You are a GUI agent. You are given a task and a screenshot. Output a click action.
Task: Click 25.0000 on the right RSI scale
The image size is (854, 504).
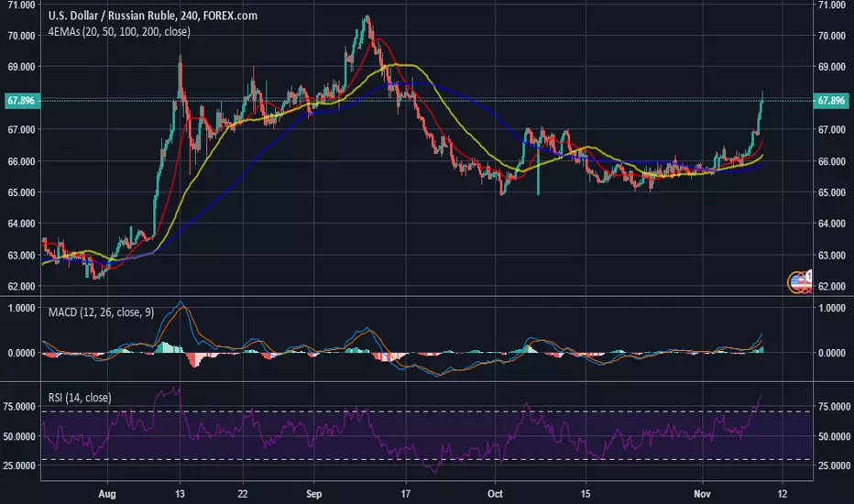[834, 466]
